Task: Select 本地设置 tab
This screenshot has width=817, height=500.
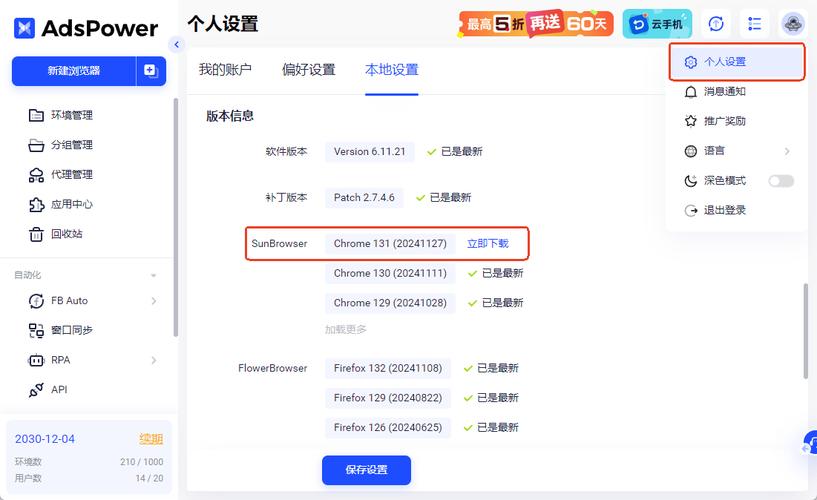Action: (x=392, y=69)
